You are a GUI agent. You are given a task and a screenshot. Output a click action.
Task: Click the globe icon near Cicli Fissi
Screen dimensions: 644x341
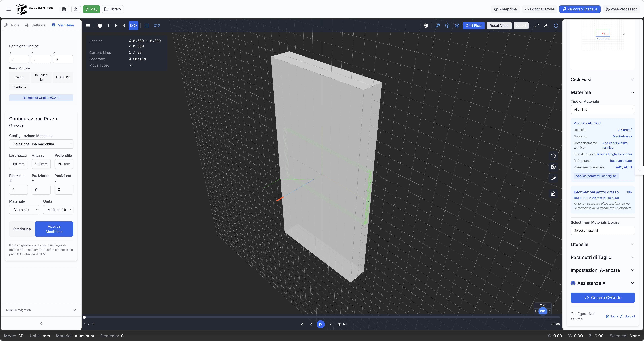pyautogui.click(x=426, y=26)
